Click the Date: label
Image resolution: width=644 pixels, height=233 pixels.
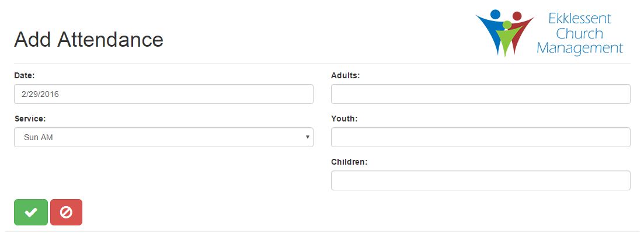pos(25,75)
